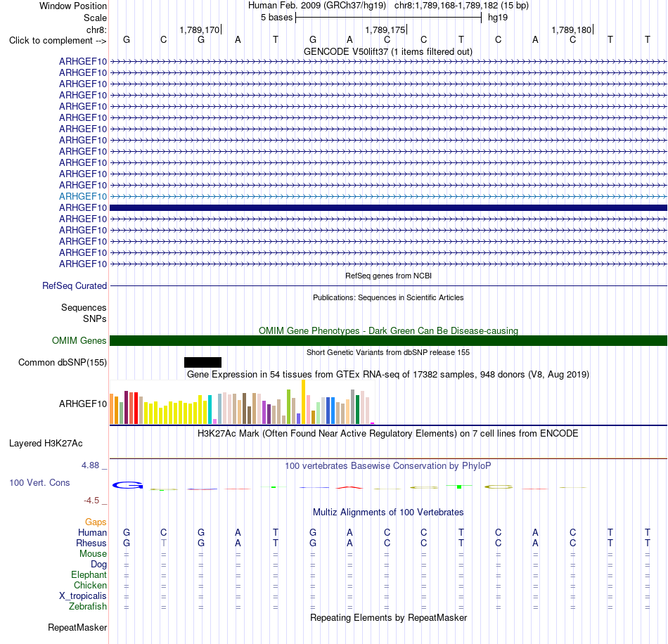The width and height of the screenshot is (668, 644).
Task: Click the ARHGEF10 label beside the thick exon bar
Action: [x=83, y=208]
